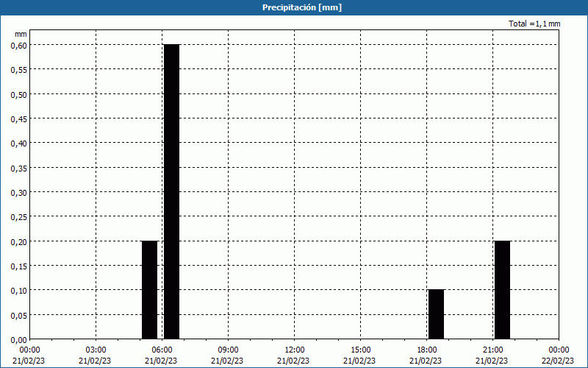Click the mm unit label above the y-axis
Viewport: 588px width, 368px height.
pos(21,34)
